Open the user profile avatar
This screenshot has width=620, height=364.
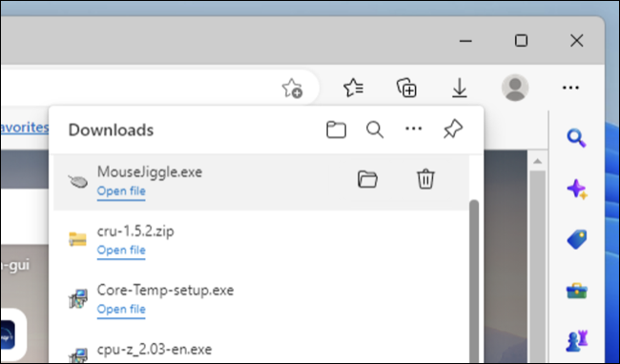(x=515, y=88)
